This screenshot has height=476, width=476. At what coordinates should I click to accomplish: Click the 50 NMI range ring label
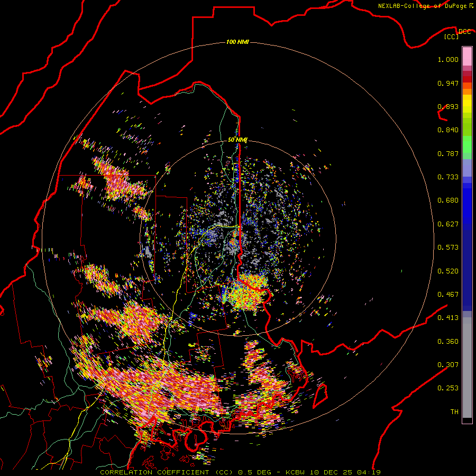pos(237,140)
